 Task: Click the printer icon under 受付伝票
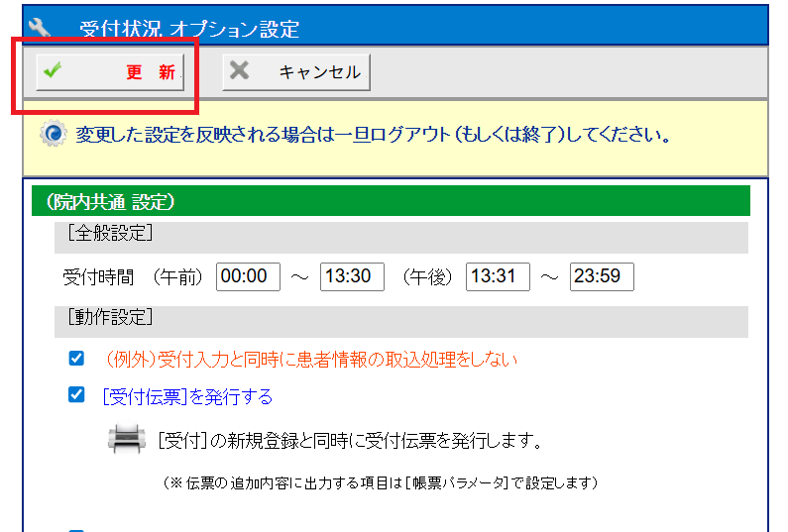127,439
